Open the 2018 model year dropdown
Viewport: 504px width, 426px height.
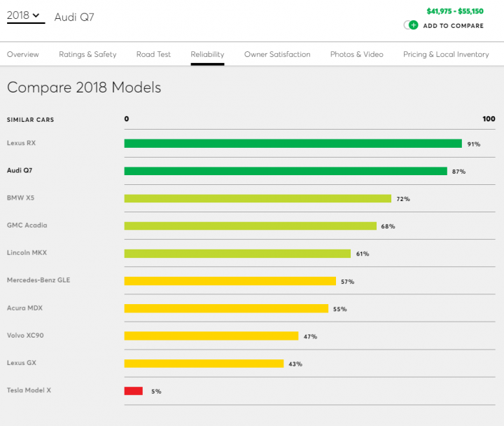[x=25, y=16]
